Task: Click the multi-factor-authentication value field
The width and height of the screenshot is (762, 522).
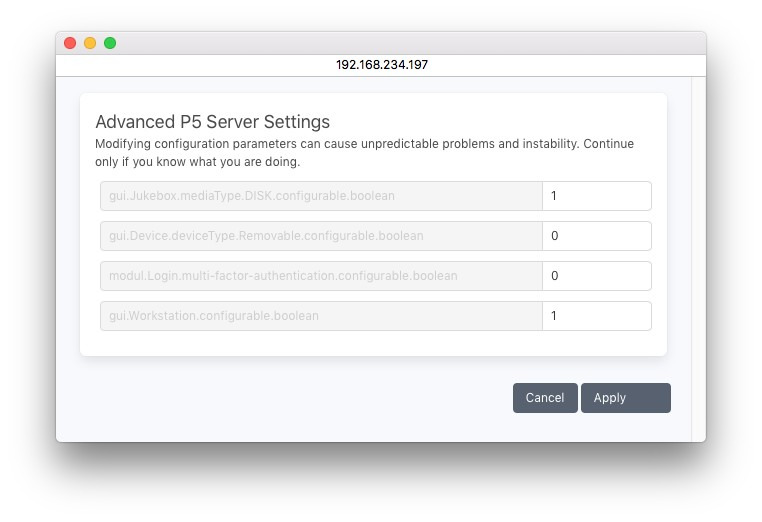Action: pos(596,276)
